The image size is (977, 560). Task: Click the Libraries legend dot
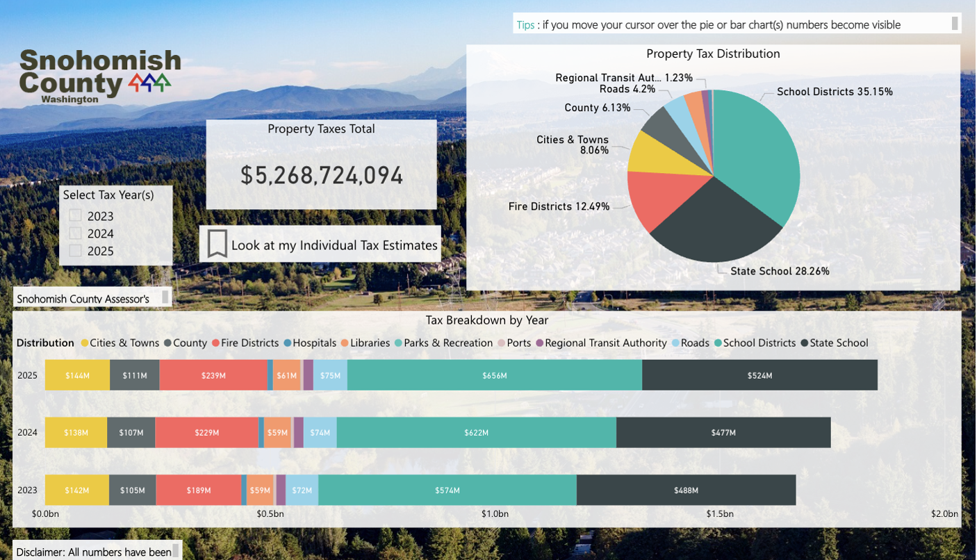click(345, 343)
